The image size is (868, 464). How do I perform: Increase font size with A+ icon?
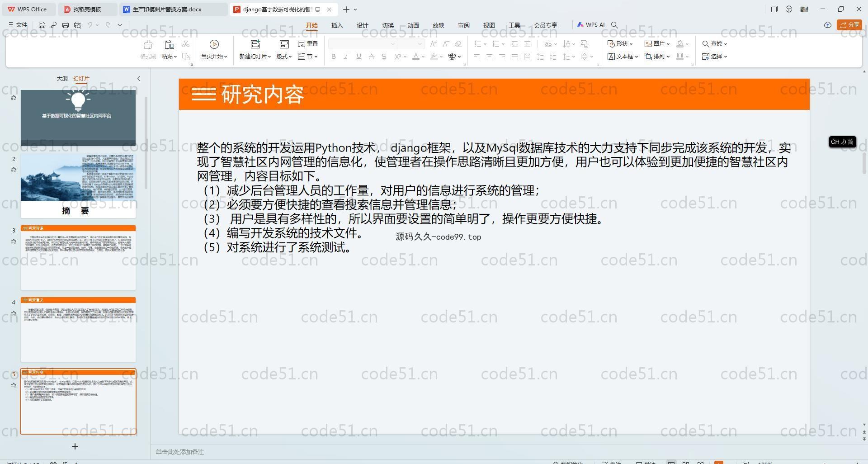click(434, 44)
